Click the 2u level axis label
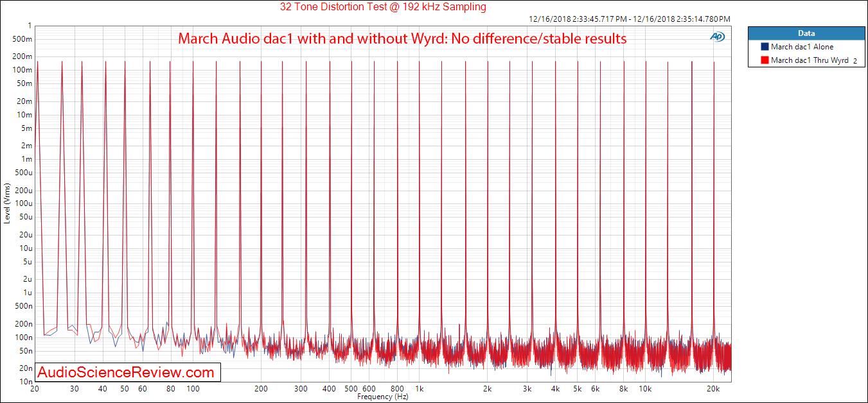Screen dimensions: 868x403 coord(28,279)
